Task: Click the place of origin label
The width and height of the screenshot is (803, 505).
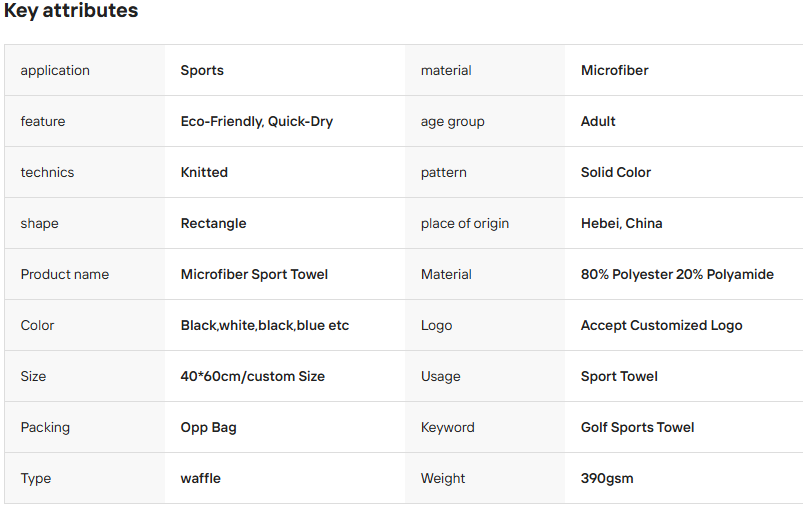Action: (464, 223)
